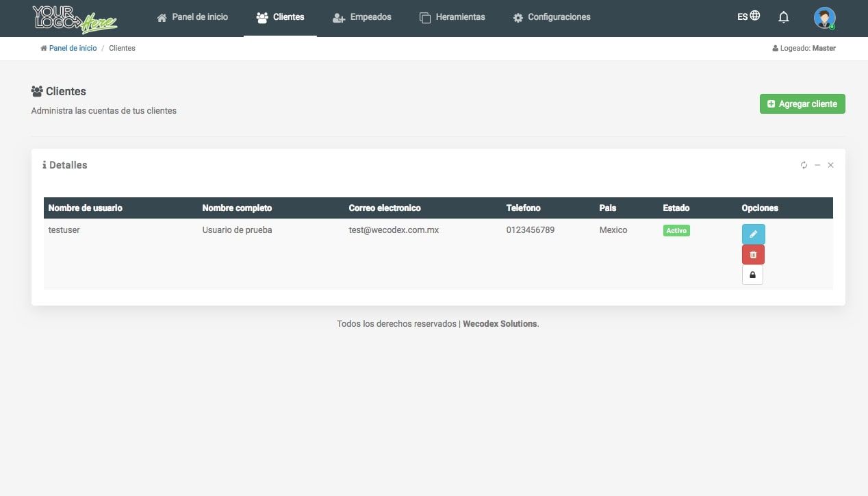This screenshot has height=496, width=868.
Task: Click the Nombre de usuario column header
Action: pyautogui.click(x=86, y=208)
